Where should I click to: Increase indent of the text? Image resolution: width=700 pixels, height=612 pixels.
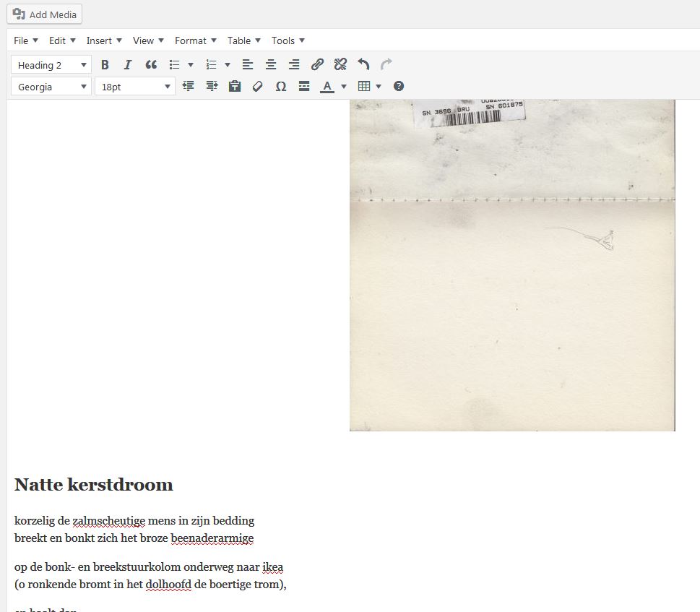(x=212, y=86)
